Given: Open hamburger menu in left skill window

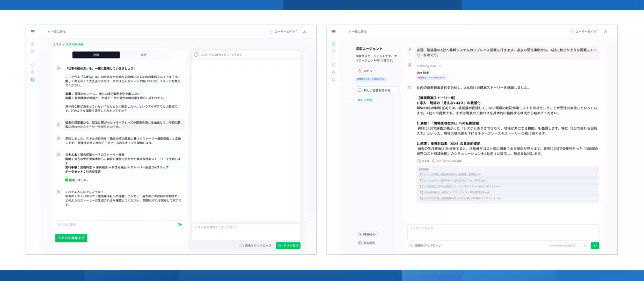Looking at the screenshot, I should (x=33, y=32).
